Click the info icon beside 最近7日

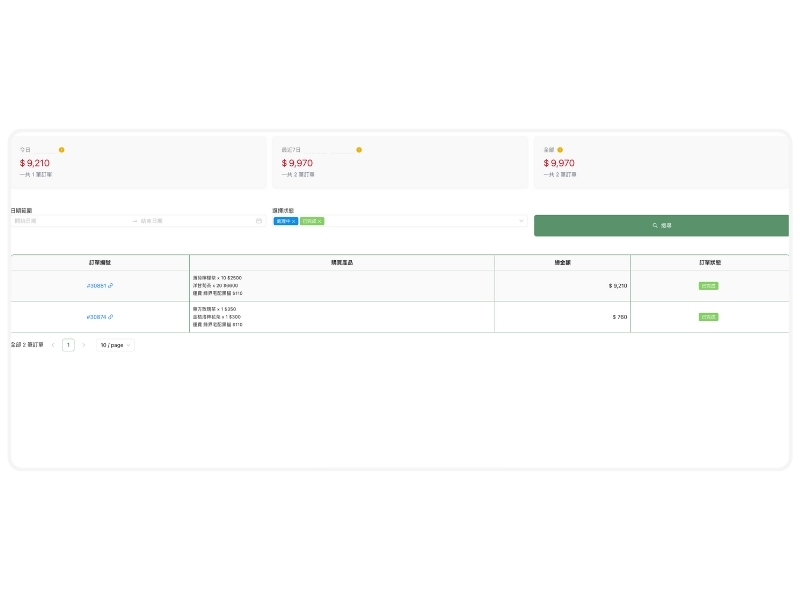[x=359, y=150]
